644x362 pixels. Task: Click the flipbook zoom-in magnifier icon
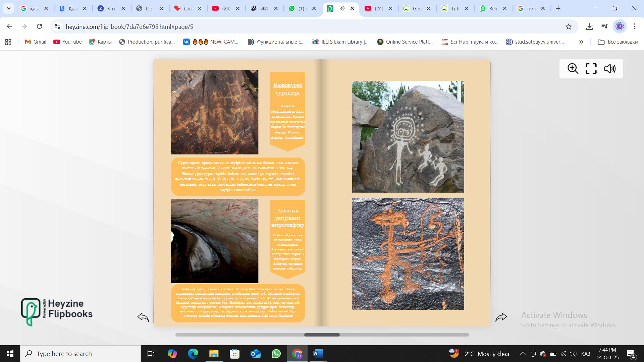(x=573, y=69)
